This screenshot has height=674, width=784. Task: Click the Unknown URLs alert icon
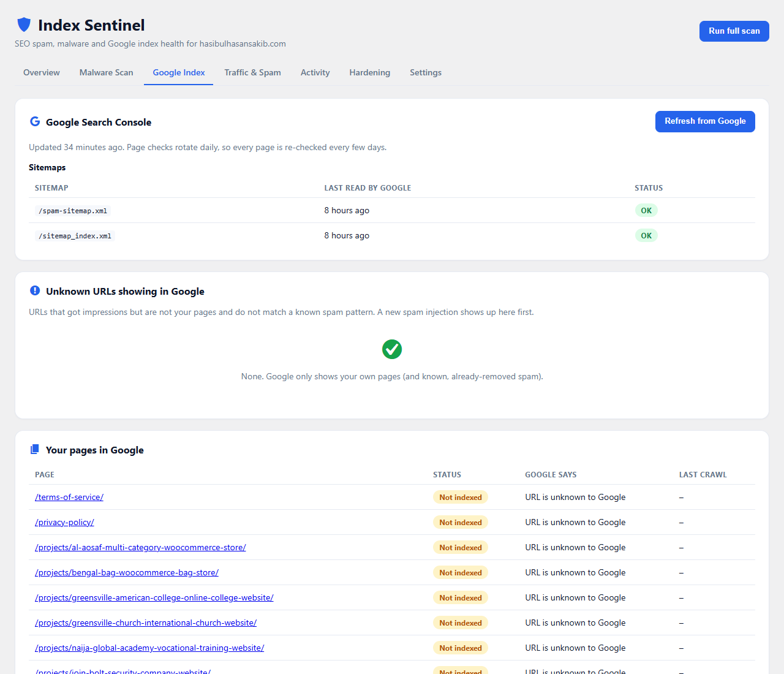(35, 290)
